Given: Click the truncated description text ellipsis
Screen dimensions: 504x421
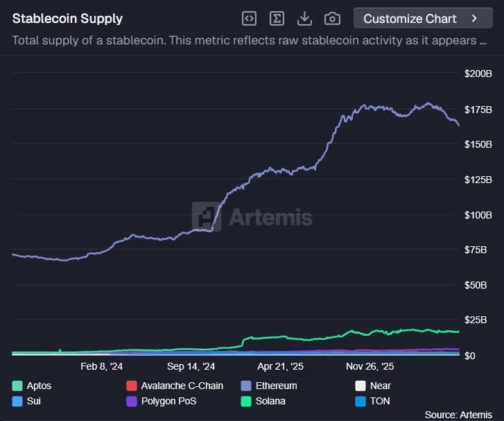Looking at the screenshot, I should [x=483, y=41].
